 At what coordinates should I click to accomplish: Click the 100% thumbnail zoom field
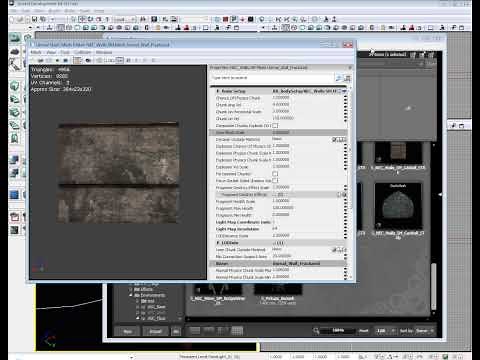[x=338, y=330]
